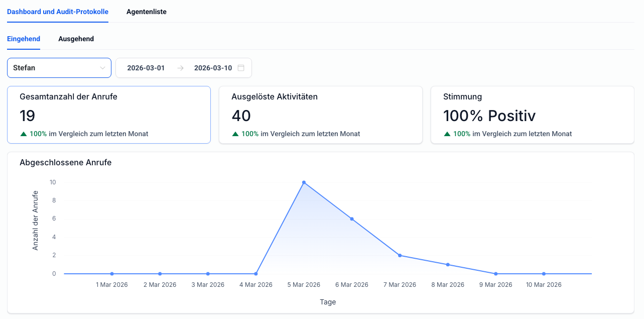Click the chart data point for 8 Mar 2026
The width and height of the screenshot is (644, 319).
tap(448, 265)
